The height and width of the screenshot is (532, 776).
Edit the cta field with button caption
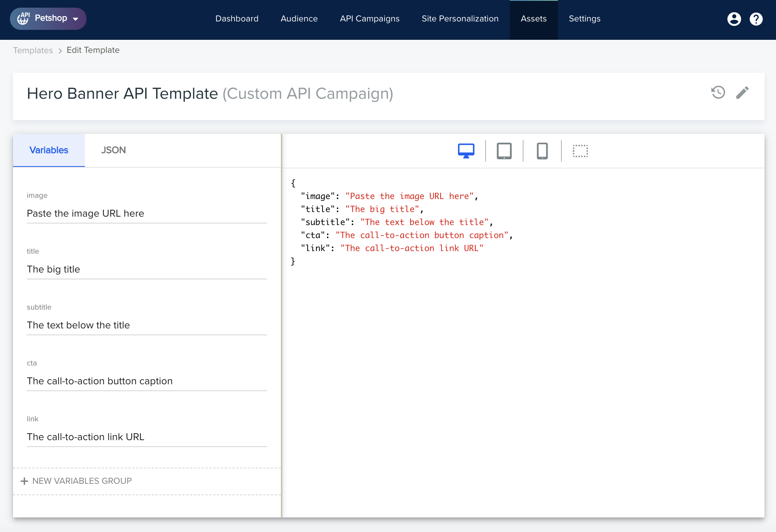point(147,381)
